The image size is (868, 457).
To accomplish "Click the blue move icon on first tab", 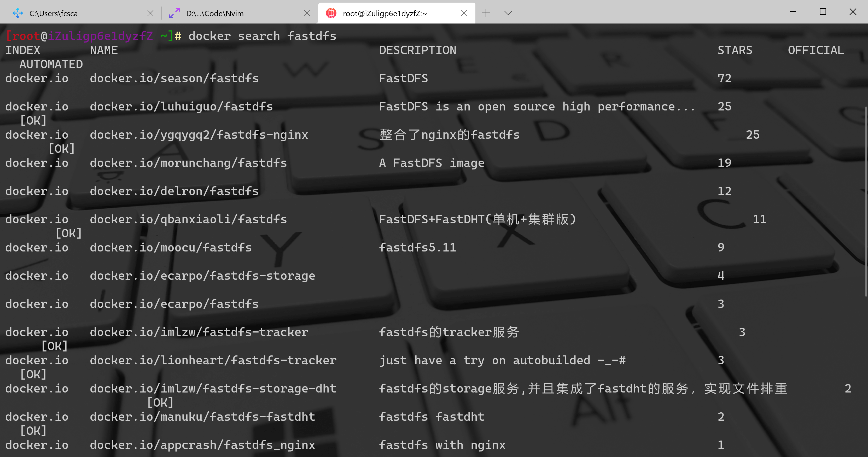I will pos(18,13).
